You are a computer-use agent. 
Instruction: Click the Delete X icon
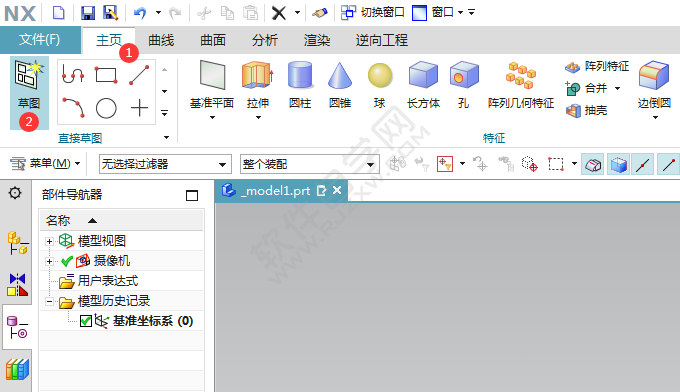pos(279,13)
